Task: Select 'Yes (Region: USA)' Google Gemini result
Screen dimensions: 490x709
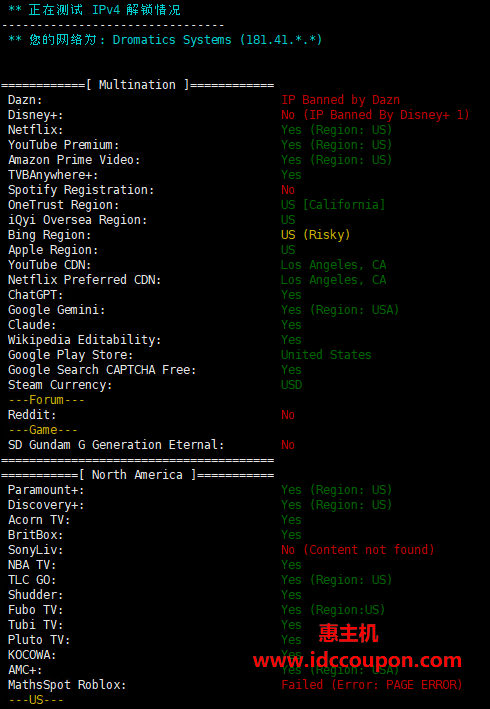Action: (x=340, y=310)
